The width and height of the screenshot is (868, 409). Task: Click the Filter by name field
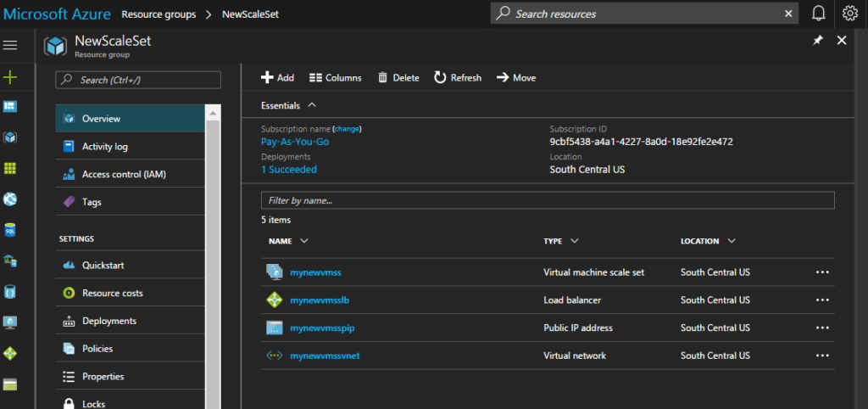pos(548,200)
